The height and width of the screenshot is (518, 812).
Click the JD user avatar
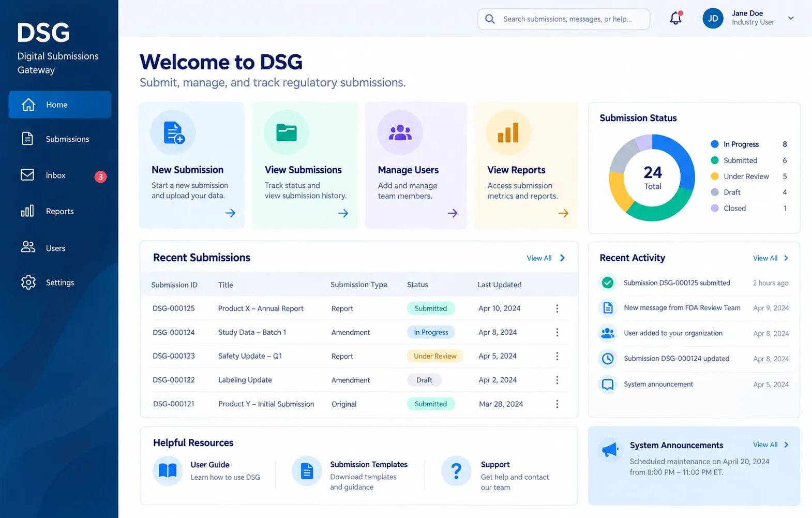pos(713,19)
